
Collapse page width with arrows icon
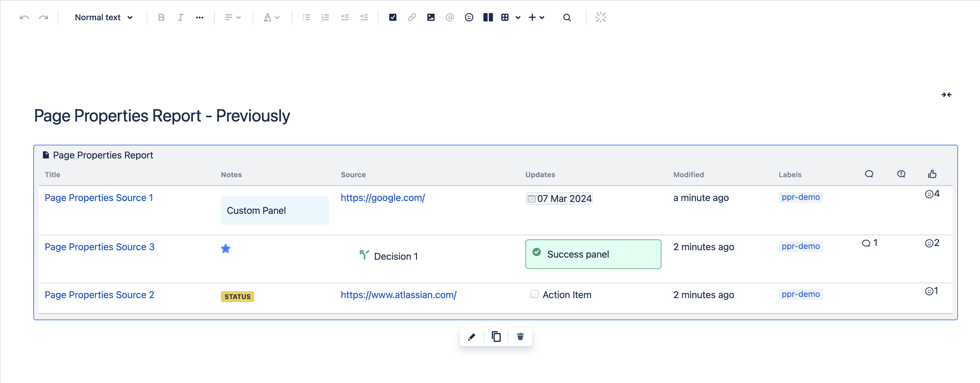click(947, 95)
